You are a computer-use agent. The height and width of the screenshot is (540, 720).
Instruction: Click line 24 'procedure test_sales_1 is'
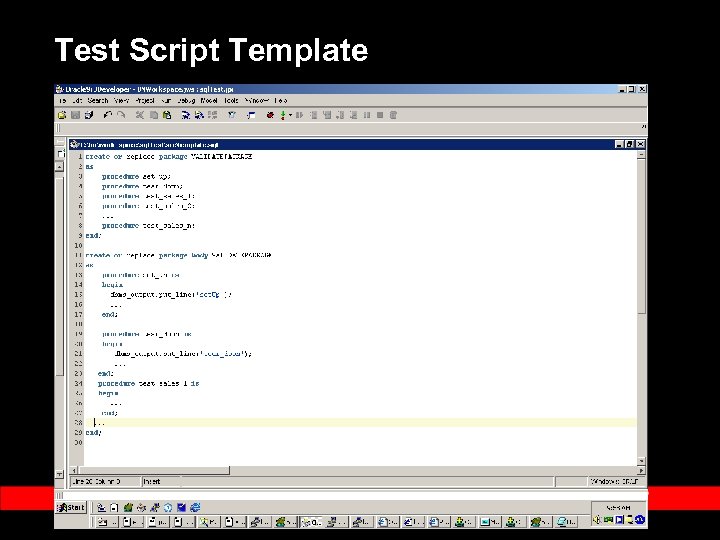tap(148, 383)
